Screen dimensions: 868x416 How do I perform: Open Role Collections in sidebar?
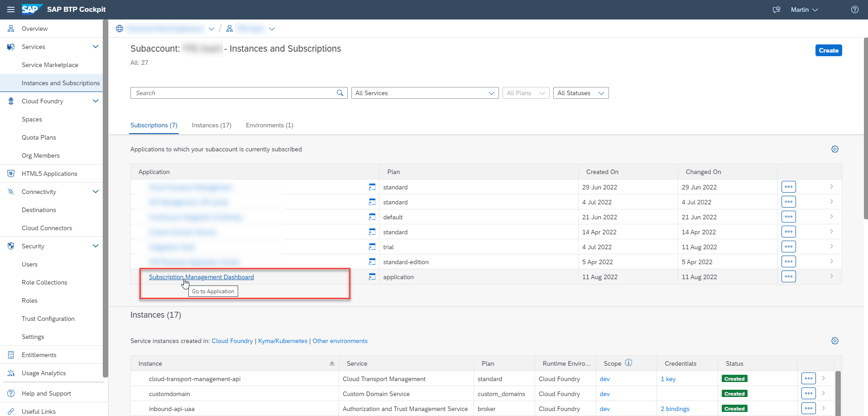click(x=44, y=282)
